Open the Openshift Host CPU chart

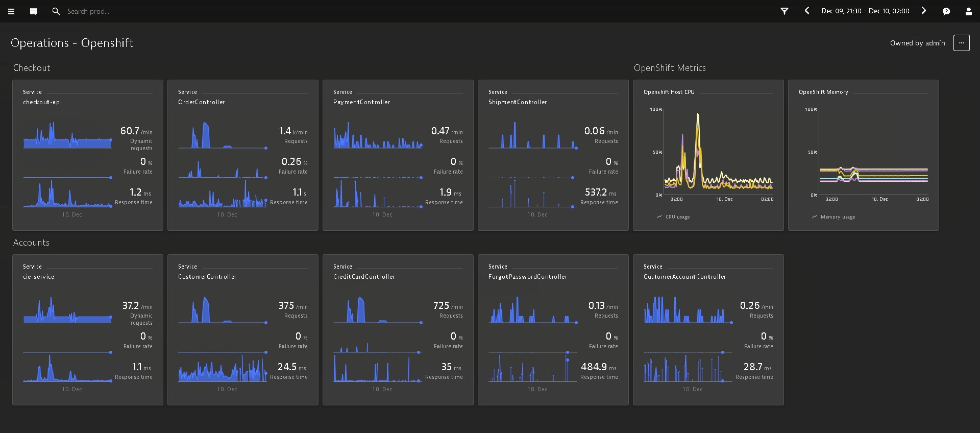click(708, 153)
